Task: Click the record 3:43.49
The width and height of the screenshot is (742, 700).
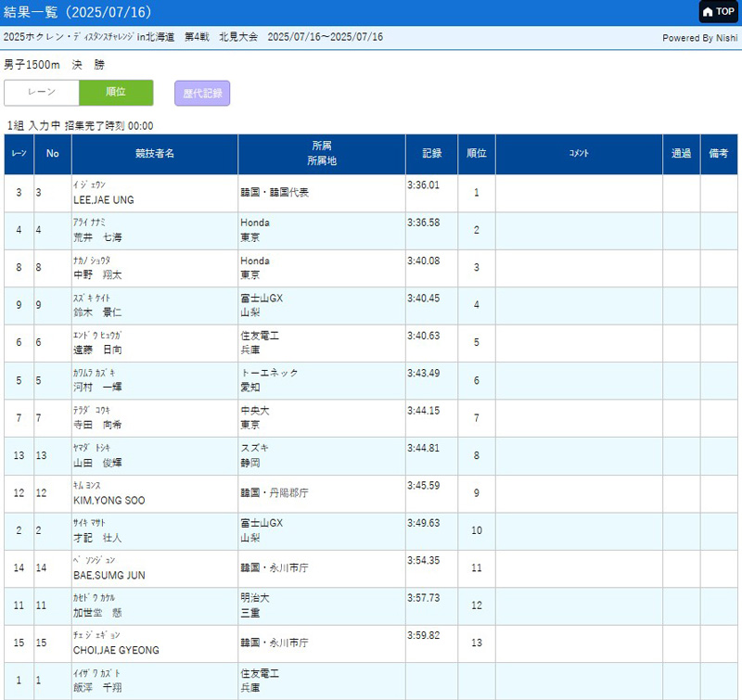Action: [x=424, y=373]
